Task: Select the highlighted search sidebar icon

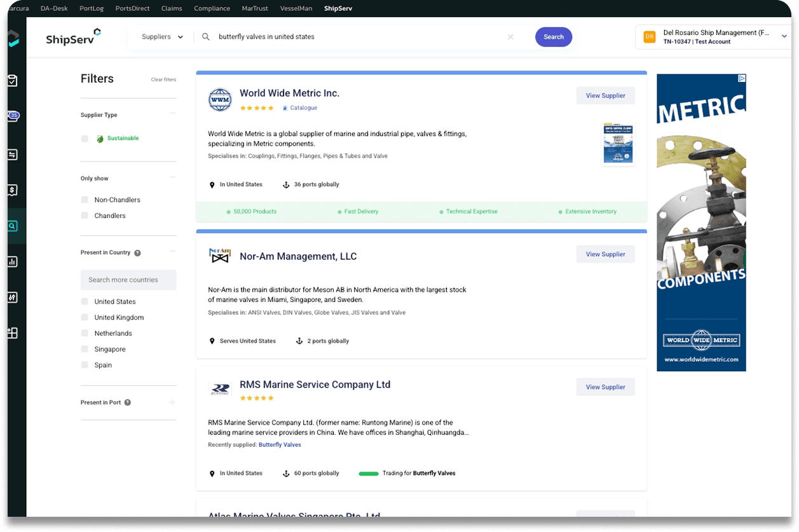Action: (12, 226)
